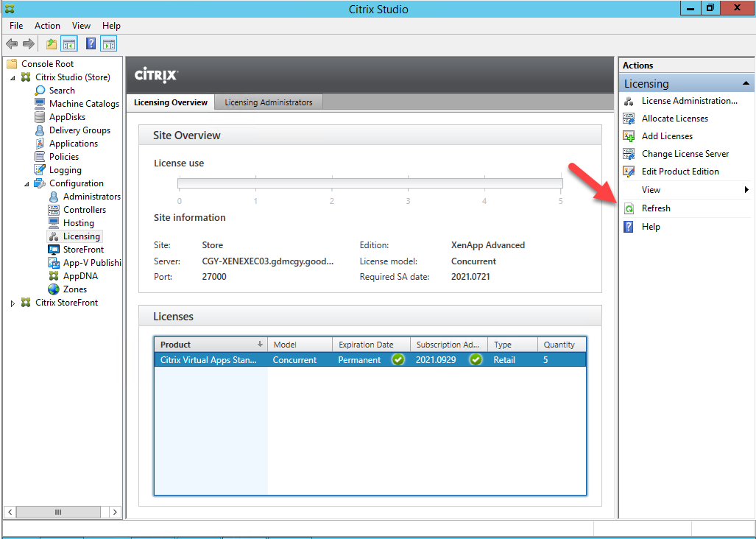Screen dimensions: 756x539
Task: Click the Allocate Licenses action icon
Action: pos(629,119)
